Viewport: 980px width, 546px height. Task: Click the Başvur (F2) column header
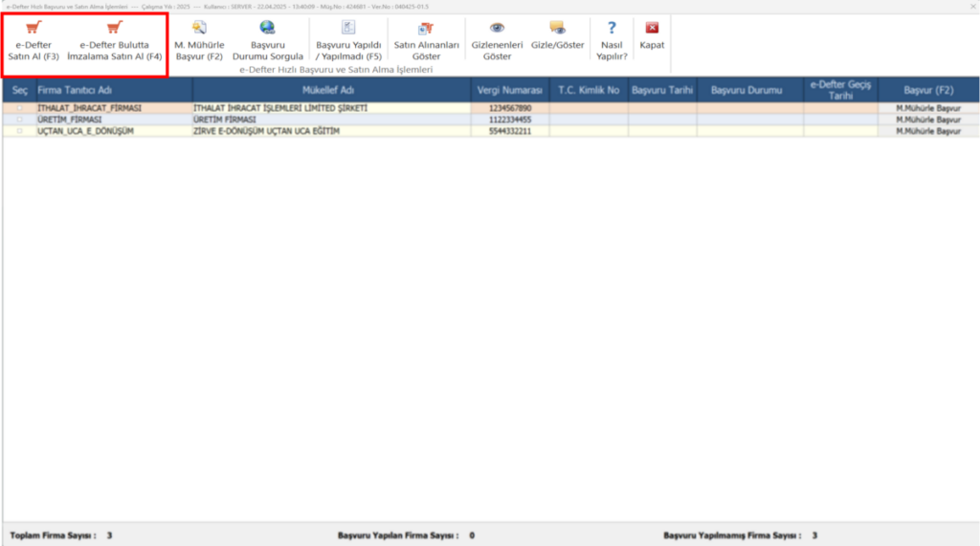point(928,90)
